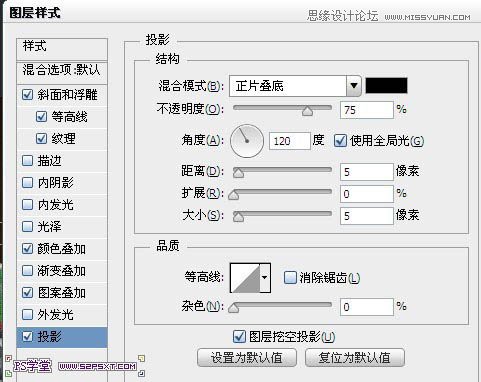Open the 混合模式 dropdown arrow
This screenshot has width=481, height=382.
click(354, 86)
